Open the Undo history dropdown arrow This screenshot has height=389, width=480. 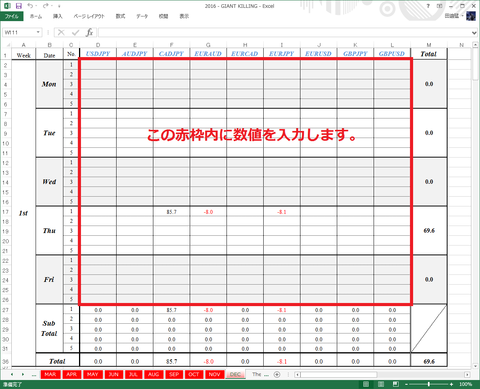[x=37, y=6]
